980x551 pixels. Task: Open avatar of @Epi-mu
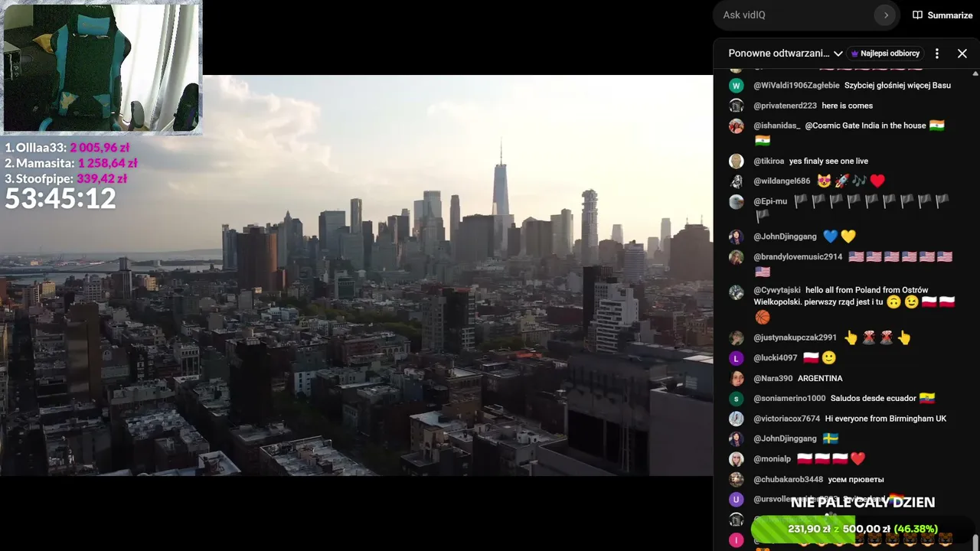pyautogui.click(x=737, y=201)
